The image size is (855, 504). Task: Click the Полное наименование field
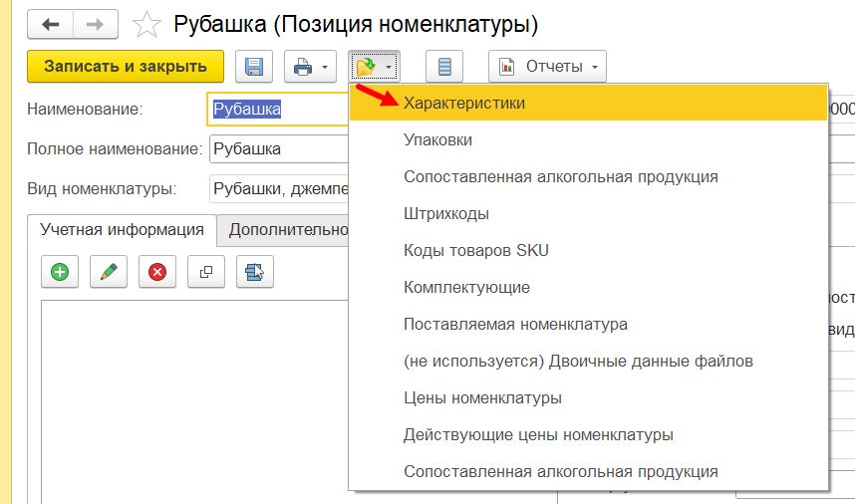click(x=279, y=148)
